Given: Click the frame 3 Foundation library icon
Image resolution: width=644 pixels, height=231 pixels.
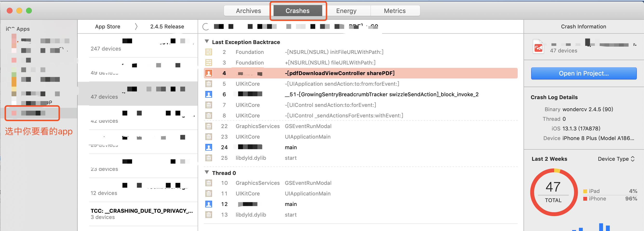Looking at the screenshot, I should click(209, 63).
